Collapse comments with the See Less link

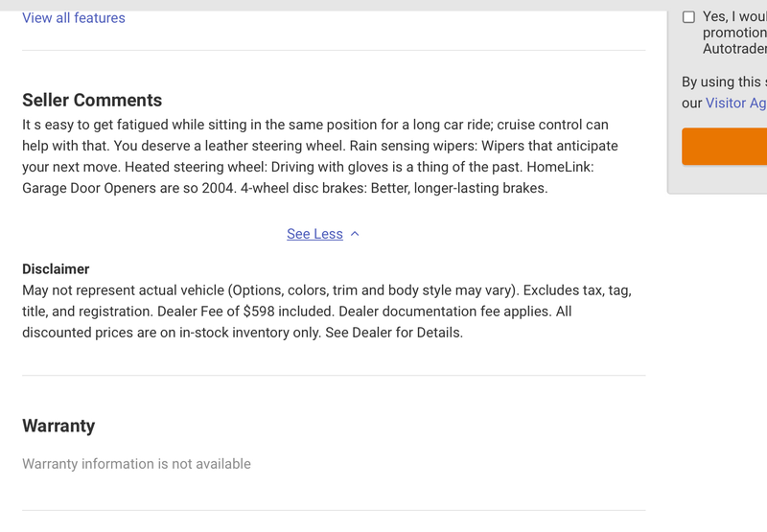point(314,234)
